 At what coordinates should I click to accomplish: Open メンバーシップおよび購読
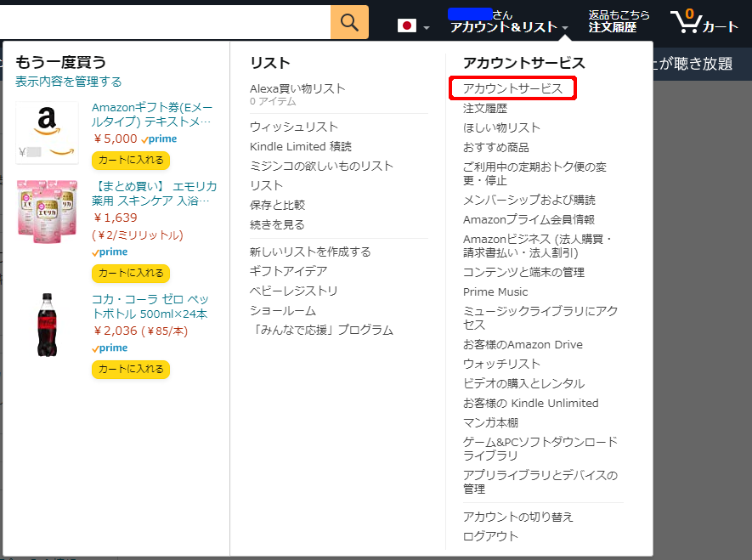tap(529, 200)
